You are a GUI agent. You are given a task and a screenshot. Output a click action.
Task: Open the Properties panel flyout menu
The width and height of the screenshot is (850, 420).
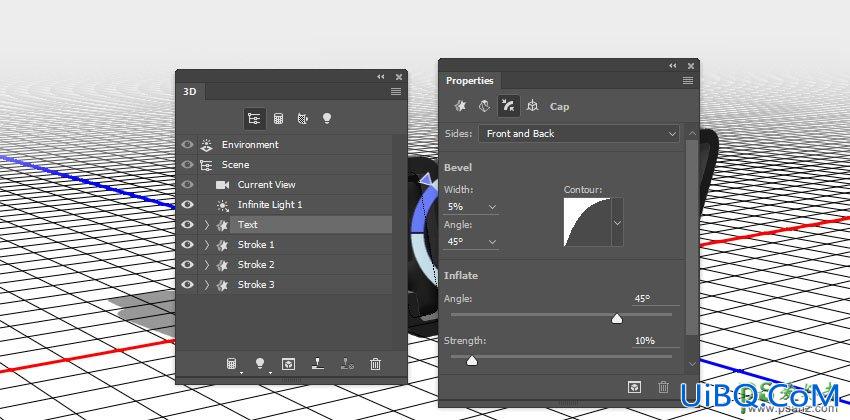pyautogui.click(x=688, y=81)
